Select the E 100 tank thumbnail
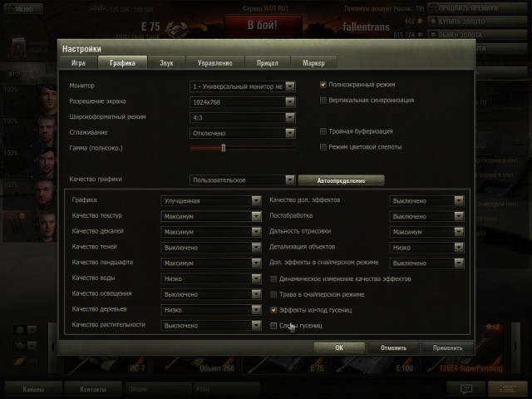 [374, 364]
